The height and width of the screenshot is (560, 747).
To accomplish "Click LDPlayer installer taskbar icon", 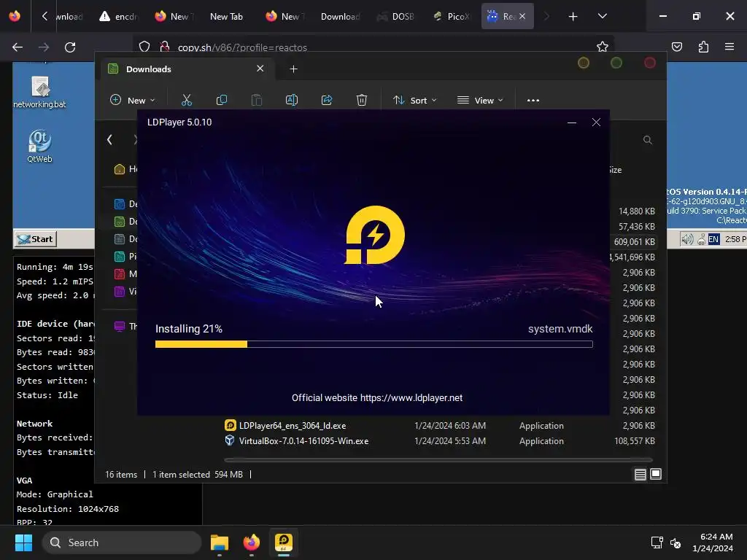I will click(x=284, y=542).
